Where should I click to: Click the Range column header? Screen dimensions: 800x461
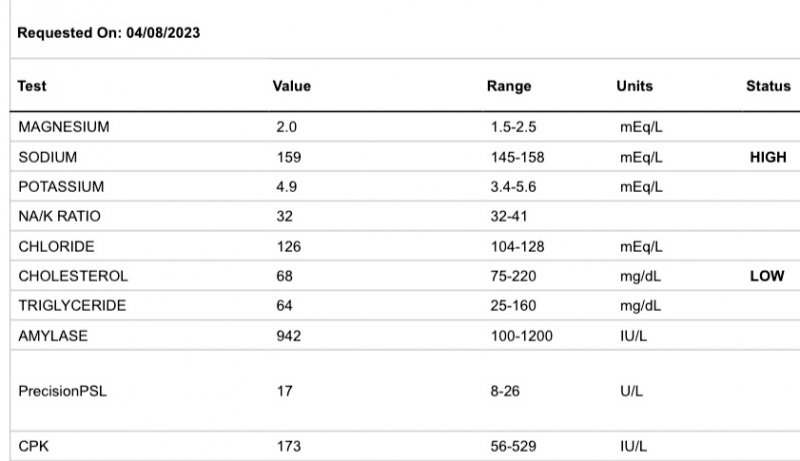point(509,86)
